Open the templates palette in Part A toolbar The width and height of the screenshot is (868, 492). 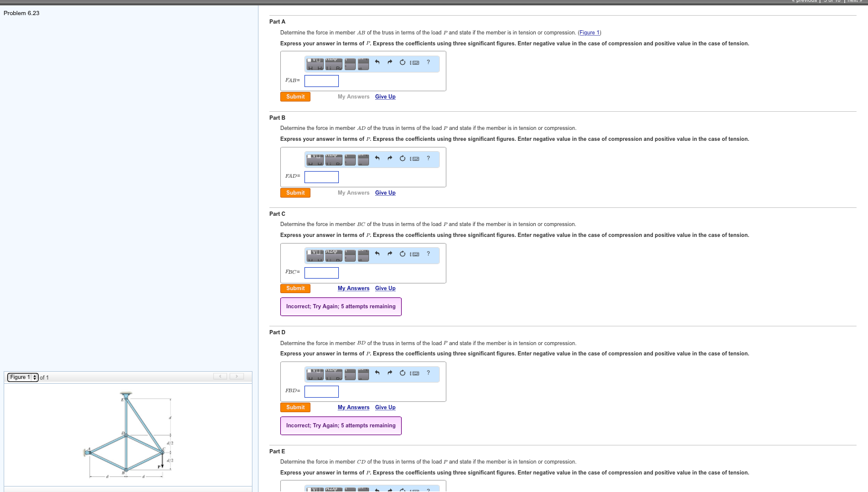[315, 63]
